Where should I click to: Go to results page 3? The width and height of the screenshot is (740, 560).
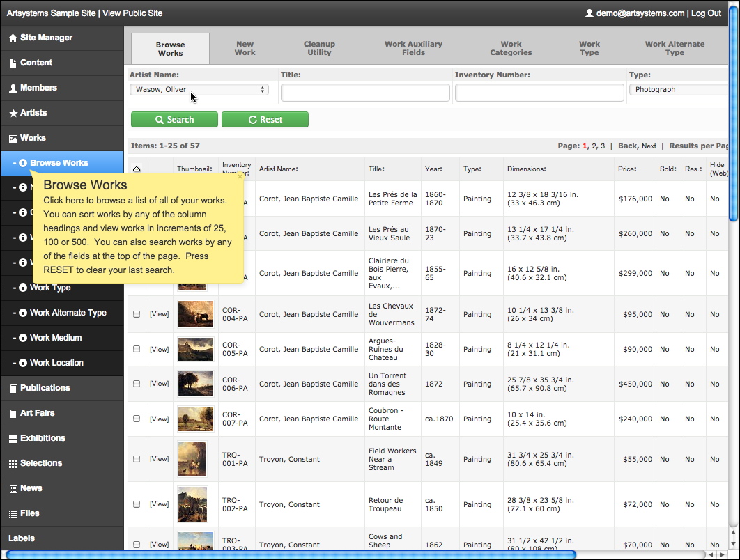point(603,146)
